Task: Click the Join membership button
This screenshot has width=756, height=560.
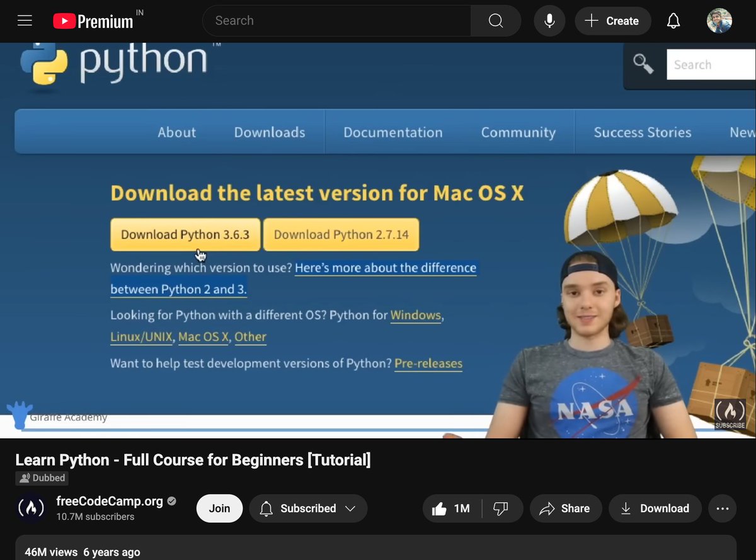Action: (219, 508)
